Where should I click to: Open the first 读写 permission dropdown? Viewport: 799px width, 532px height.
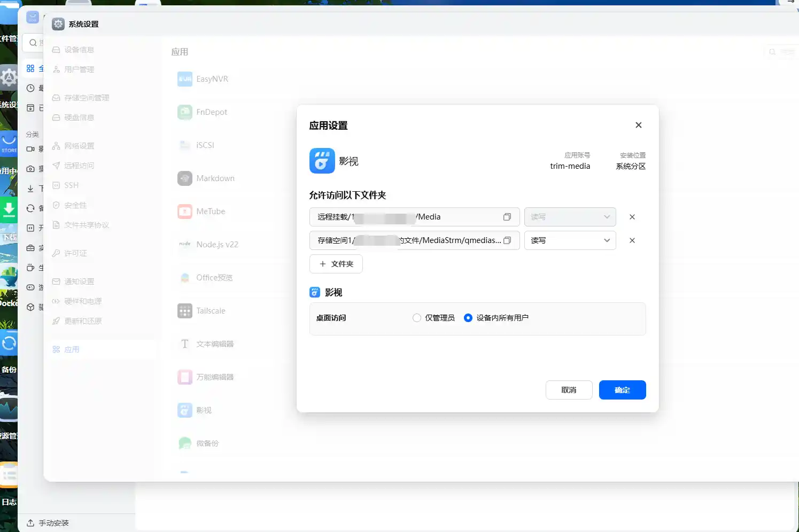click(570, 217)
